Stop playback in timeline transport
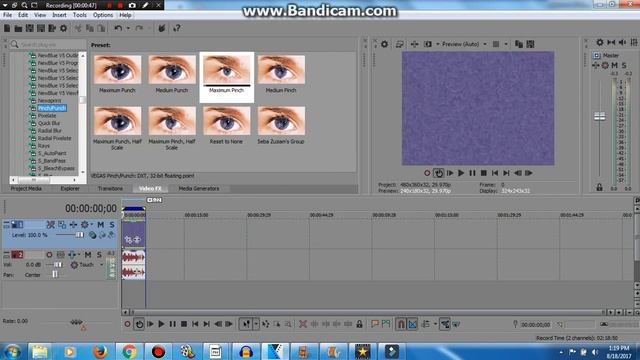The image size is (640, 360). click(184, 324)
